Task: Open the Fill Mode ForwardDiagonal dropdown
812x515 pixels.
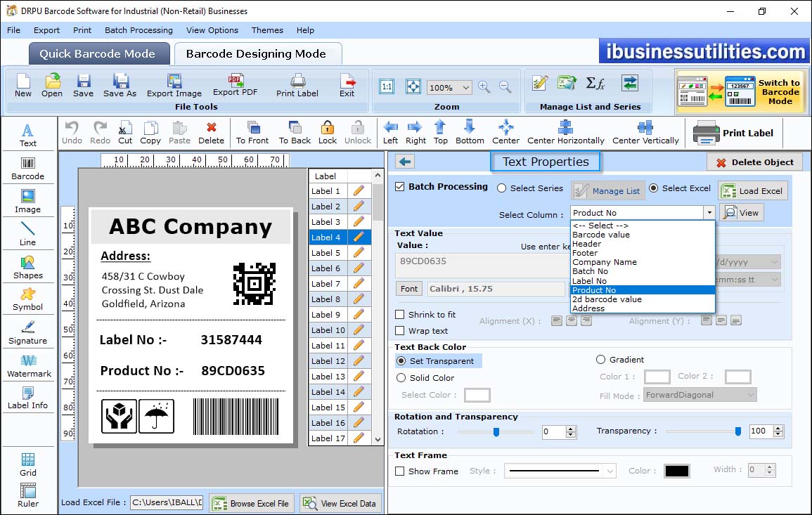Action: pos(700,395)
